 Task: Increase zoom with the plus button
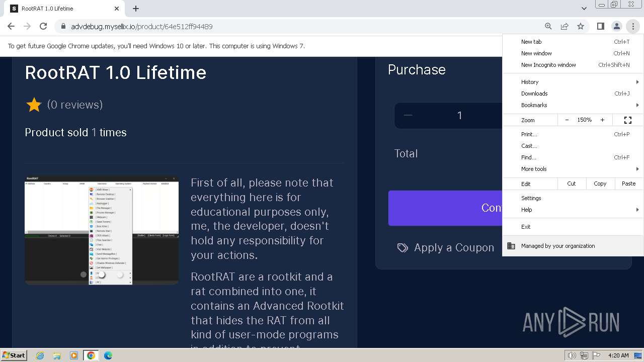pyautogui.click(x=602, y=120)
